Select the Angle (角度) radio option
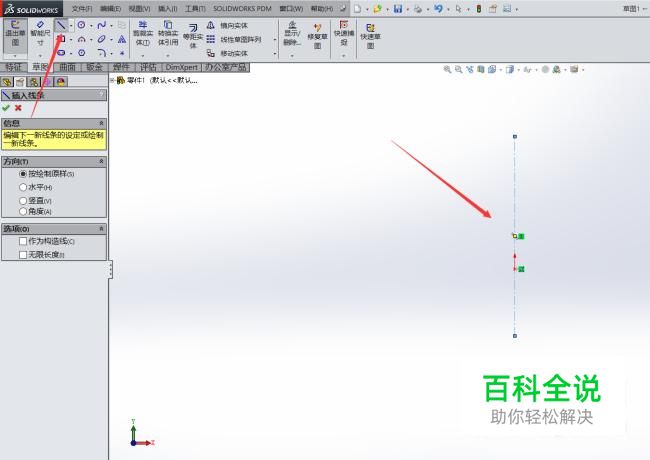 [23, 211]
